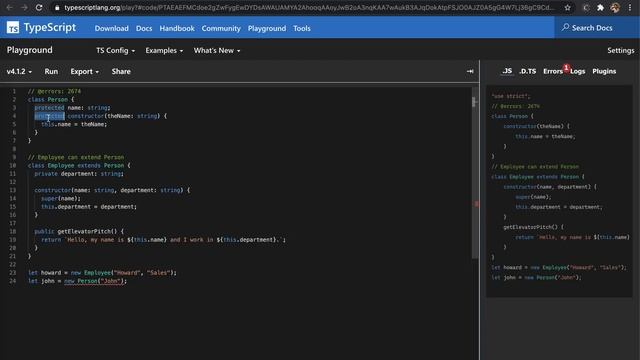Image resolution: width=640 pixels, height=360 pixels.
Task: Click the underlined new Person("John") error
Action: pyautogui.click(x=95, y=281)
